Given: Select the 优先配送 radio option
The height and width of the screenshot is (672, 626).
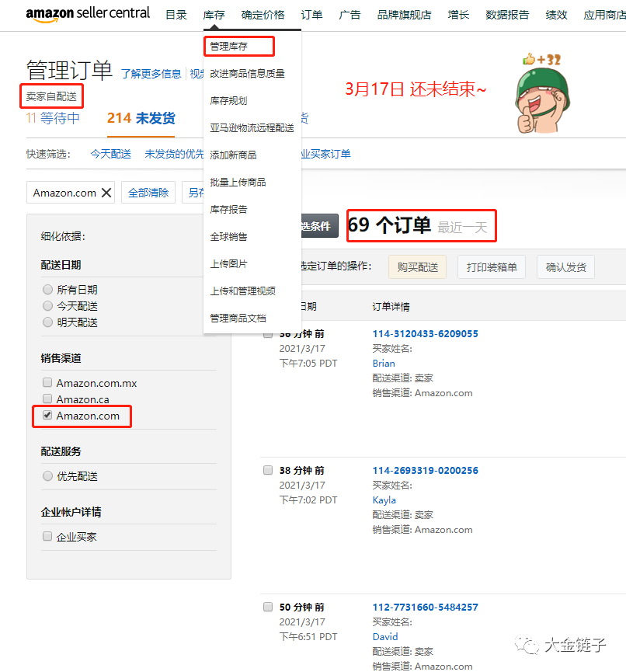Looking at the screenshot, I should coord(47,476).
